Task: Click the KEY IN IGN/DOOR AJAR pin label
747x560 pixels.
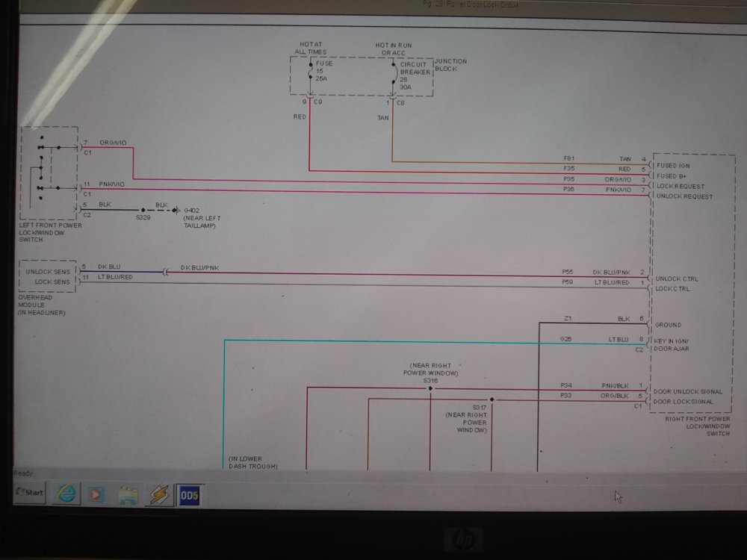Action: point(675,344)
